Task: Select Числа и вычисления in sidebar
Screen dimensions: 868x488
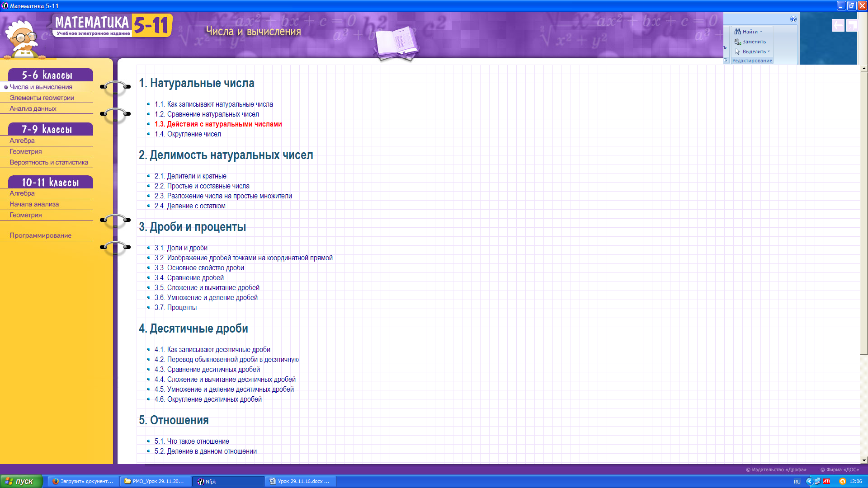Action: click(41, 87)
